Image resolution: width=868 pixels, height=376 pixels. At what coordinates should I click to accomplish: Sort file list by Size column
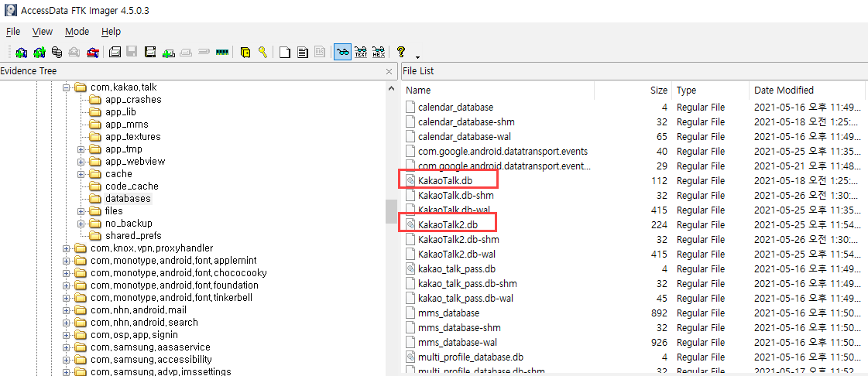point(633,90)
